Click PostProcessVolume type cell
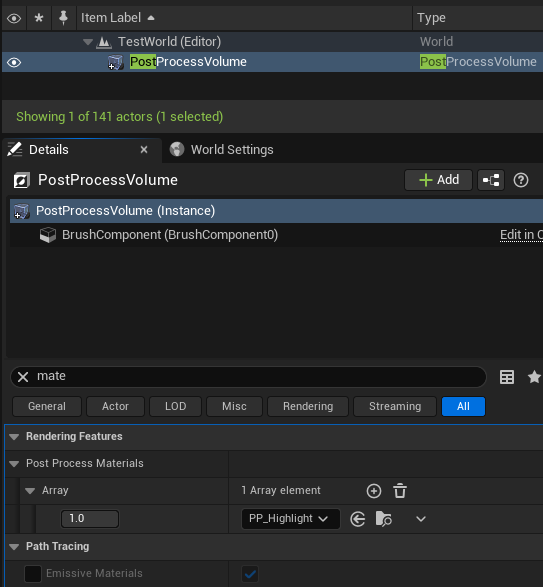This screenshot has height=587, width=543. [478, 62]
